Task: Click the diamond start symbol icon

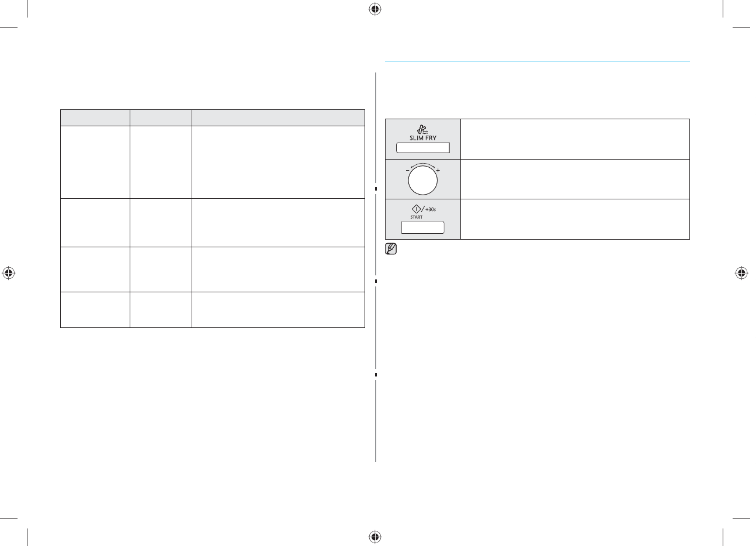Action: [x=416, y=209]
